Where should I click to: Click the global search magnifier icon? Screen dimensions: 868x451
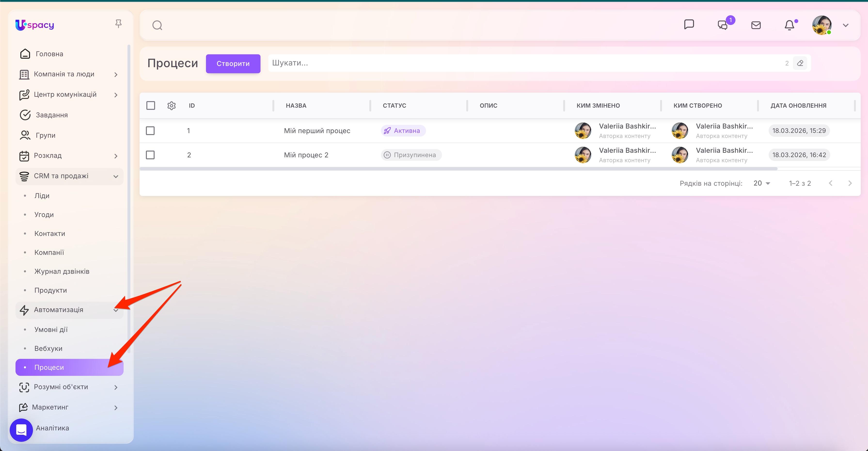[157, 25]
